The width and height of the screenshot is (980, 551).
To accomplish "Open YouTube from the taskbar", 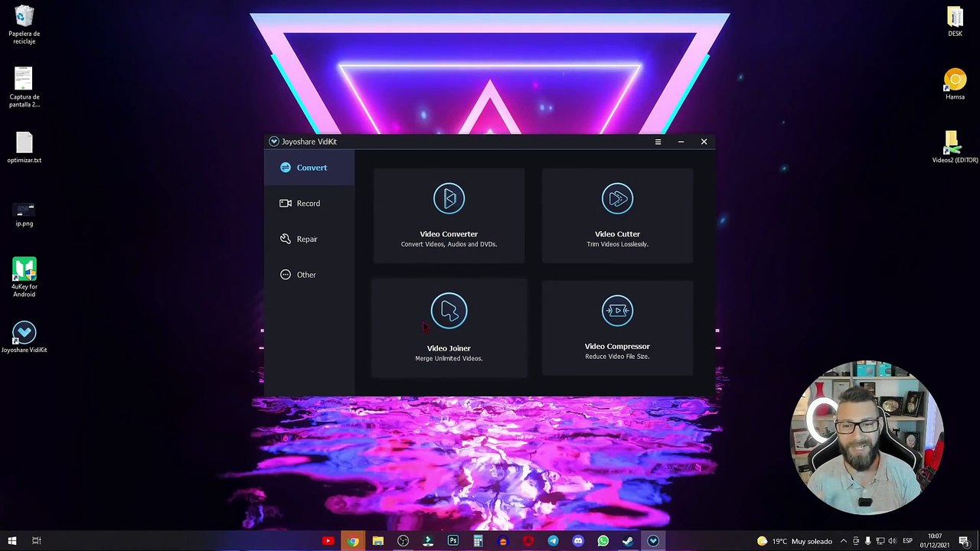I will (x=328, y=541).
